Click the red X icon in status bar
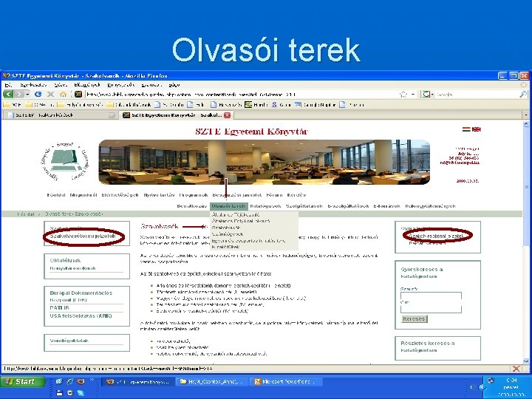The width and height of the screenshot is (532, 399). tap(516, 369)
